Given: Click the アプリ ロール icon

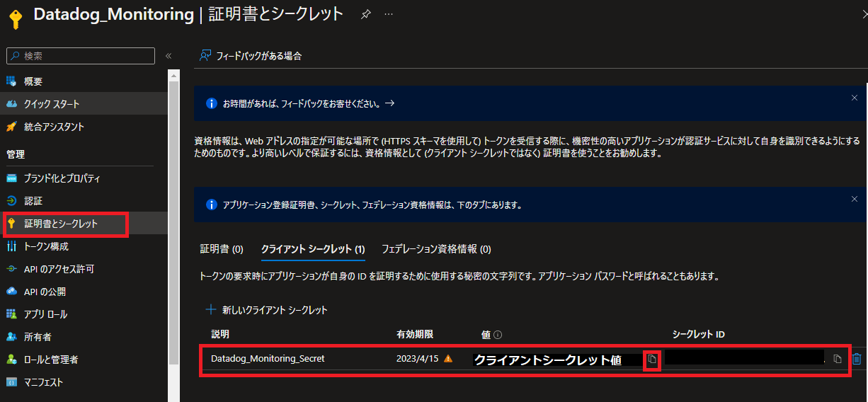Looking at the screenshot, I should (x=11, y=314).
